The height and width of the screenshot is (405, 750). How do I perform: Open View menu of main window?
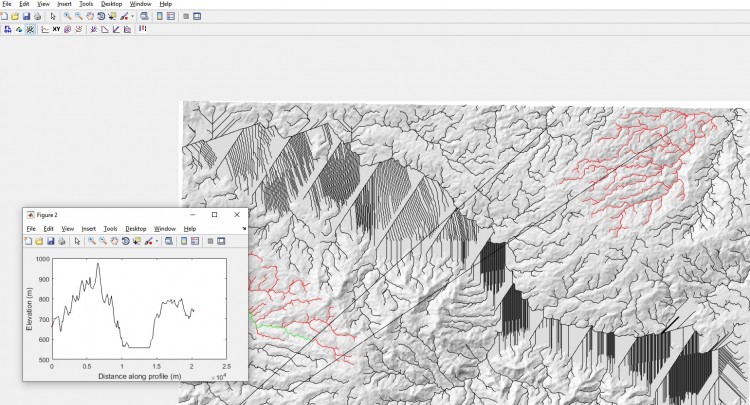click(44, 4)
